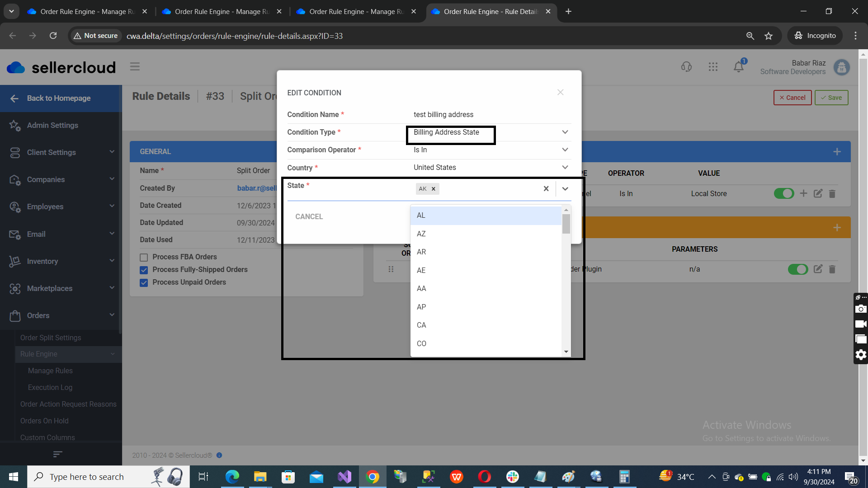Delete the Local Store condition row
This screenshot has width=868, height=488.
click(x=832, y=194)
